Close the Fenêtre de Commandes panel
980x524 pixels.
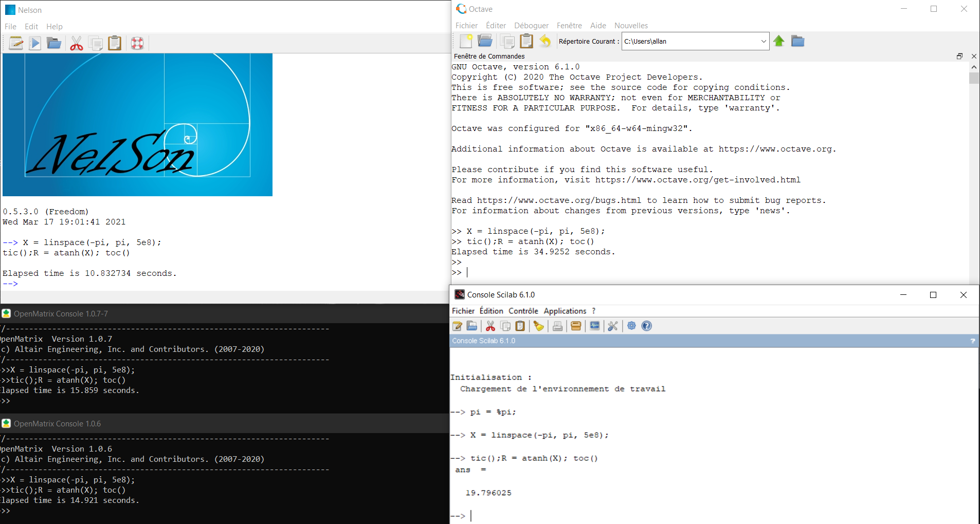click(x=974, y=56)
